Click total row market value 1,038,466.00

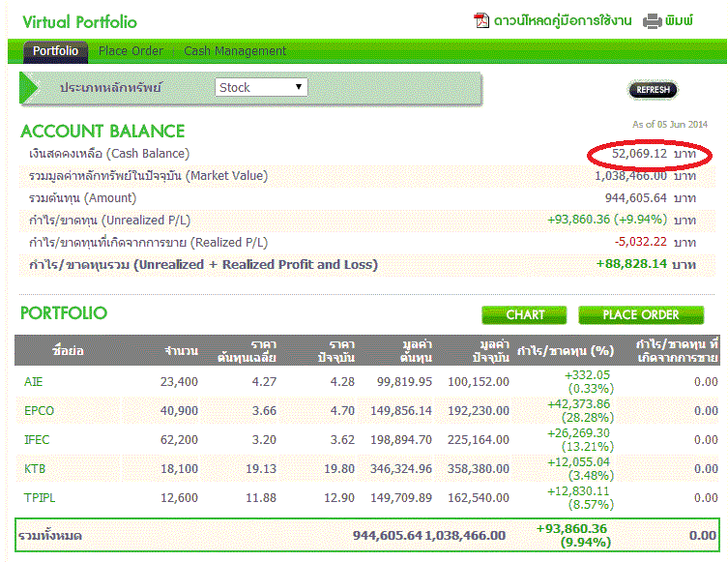pos(465,536)
